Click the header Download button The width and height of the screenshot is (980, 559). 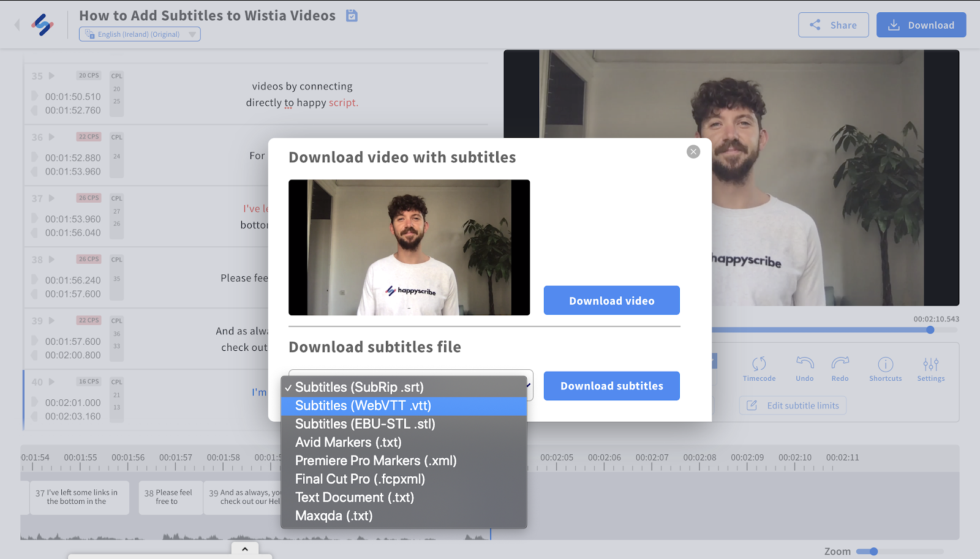pos(921,25)
